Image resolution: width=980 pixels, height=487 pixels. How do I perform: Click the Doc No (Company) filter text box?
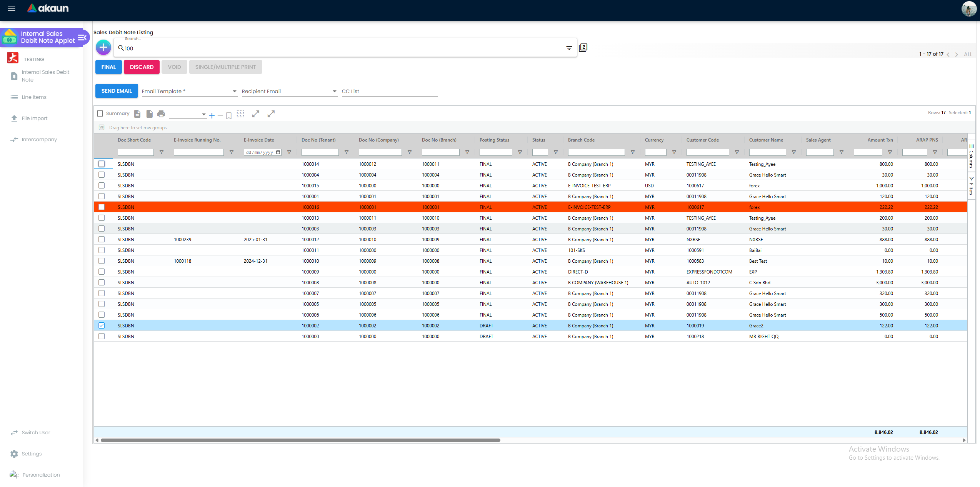(380, 152)
